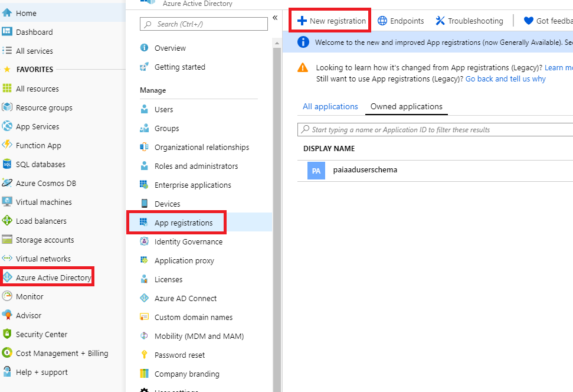Click the orange warning triangle icon
Viewport: 573px width, 392px height.
click(303, 68)
